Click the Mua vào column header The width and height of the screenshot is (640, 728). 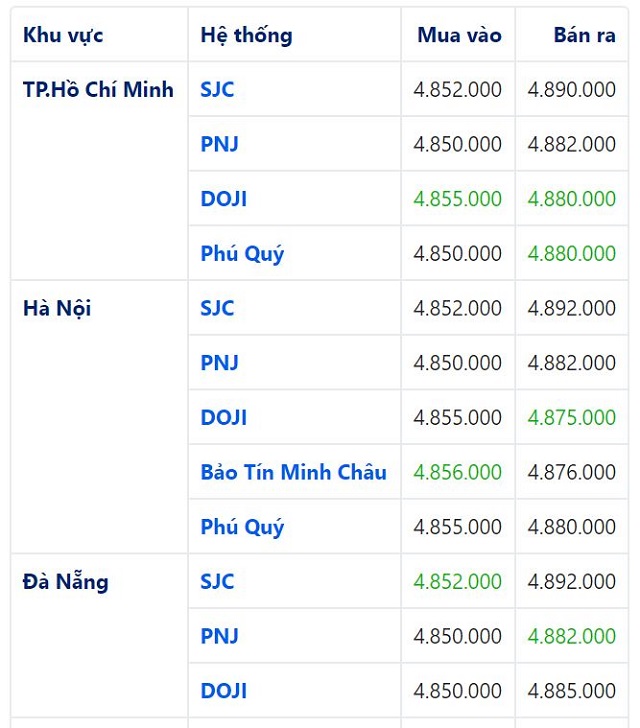pyautogui.click(x=459, y=35)
